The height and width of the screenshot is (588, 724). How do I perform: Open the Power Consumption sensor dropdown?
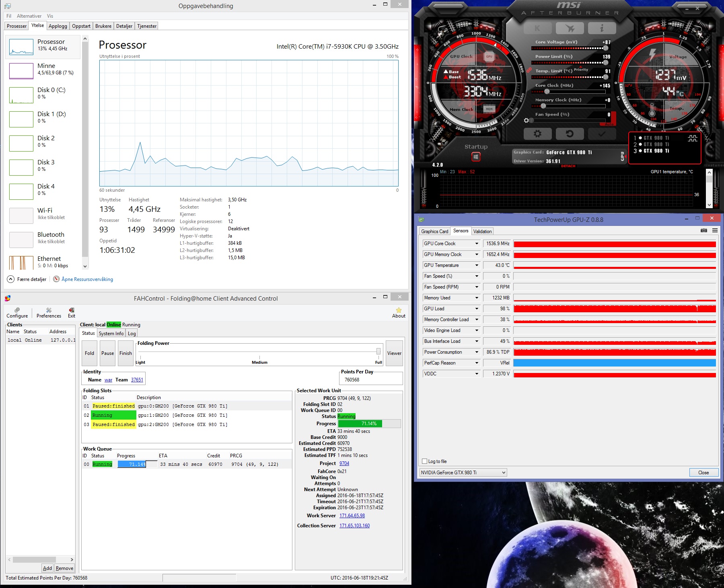point(477,352)
